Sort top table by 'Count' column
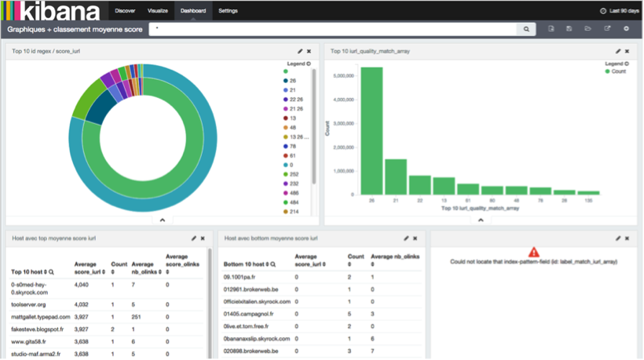The width and height of the screenshot is (644, 360). click(x=112, y=272)
